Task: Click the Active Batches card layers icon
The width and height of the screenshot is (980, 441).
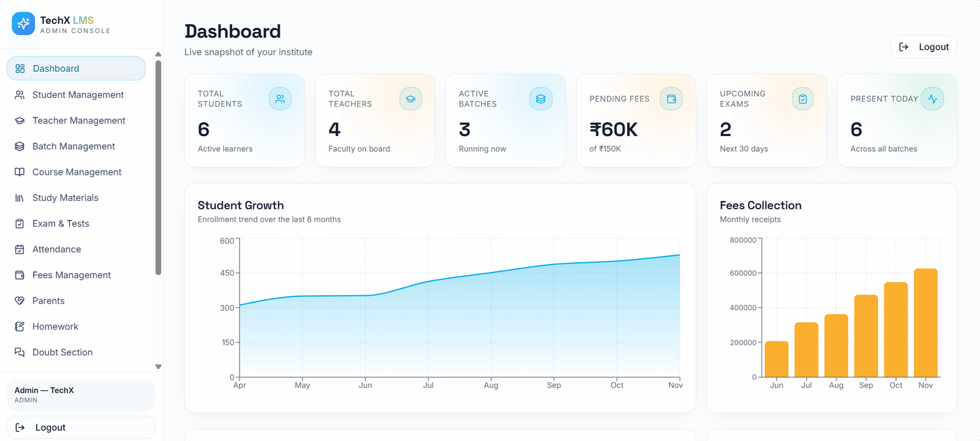Action: 541,99
